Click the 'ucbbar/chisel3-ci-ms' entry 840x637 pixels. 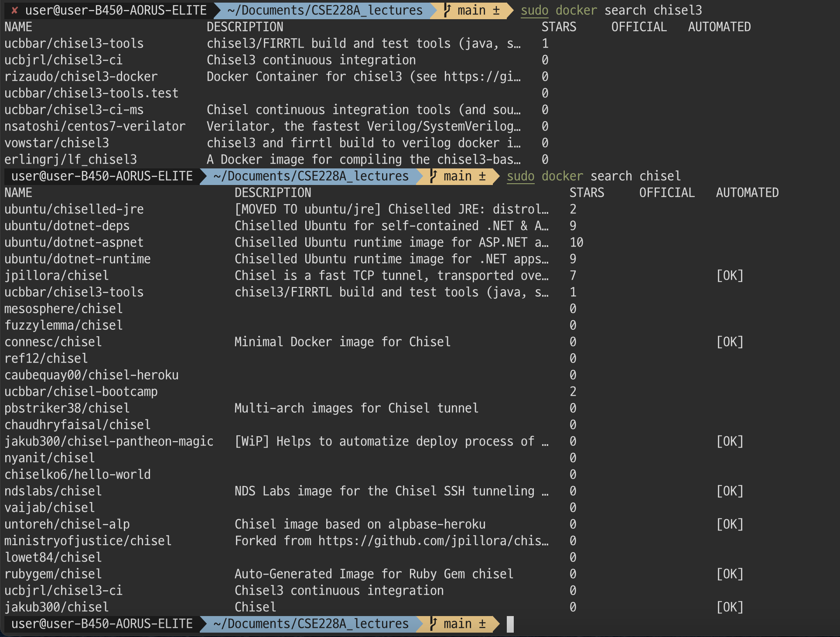tap(74, 110)
